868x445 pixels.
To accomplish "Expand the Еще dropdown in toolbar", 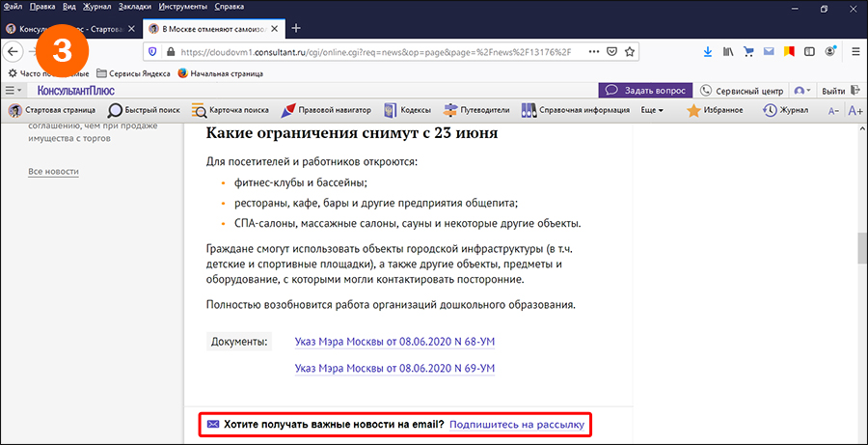I will coord(653,110).
